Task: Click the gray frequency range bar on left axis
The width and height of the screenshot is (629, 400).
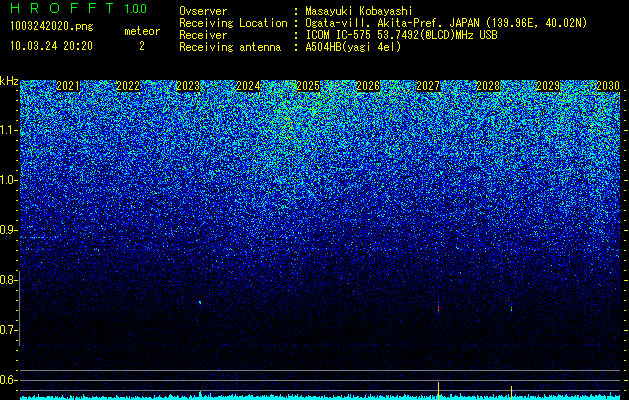Action: point(20,308)
